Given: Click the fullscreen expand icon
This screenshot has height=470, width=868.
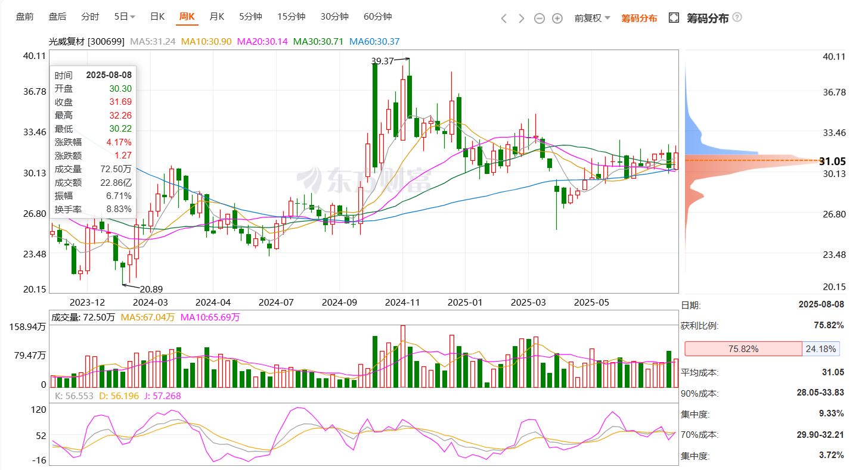Looking at the screenshot, I should (x=674, y=18).
